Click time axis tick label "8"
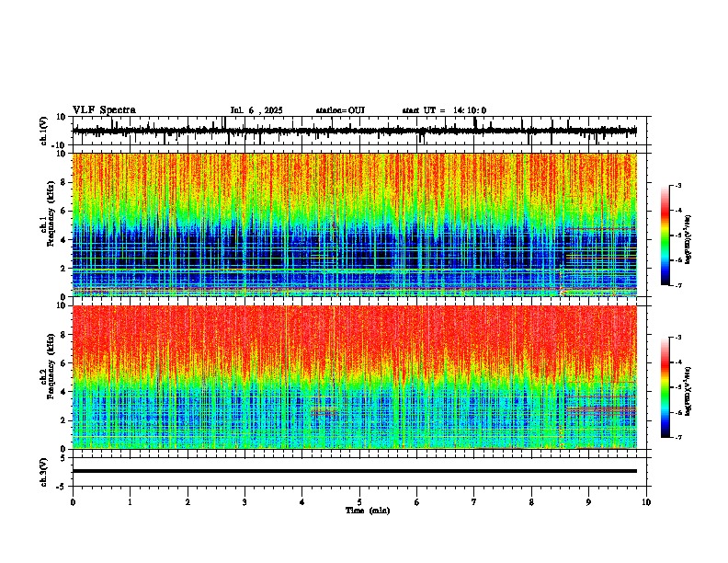 pos(531,502)
